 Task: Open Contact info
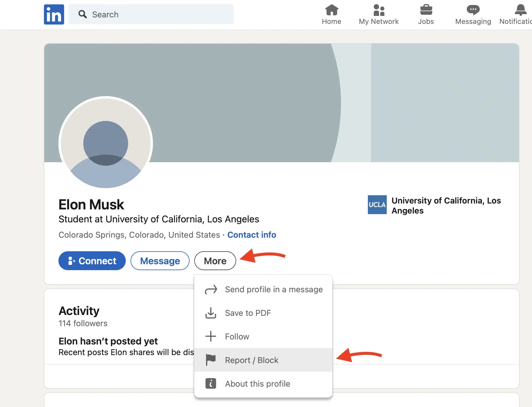[x=252, y=235]
